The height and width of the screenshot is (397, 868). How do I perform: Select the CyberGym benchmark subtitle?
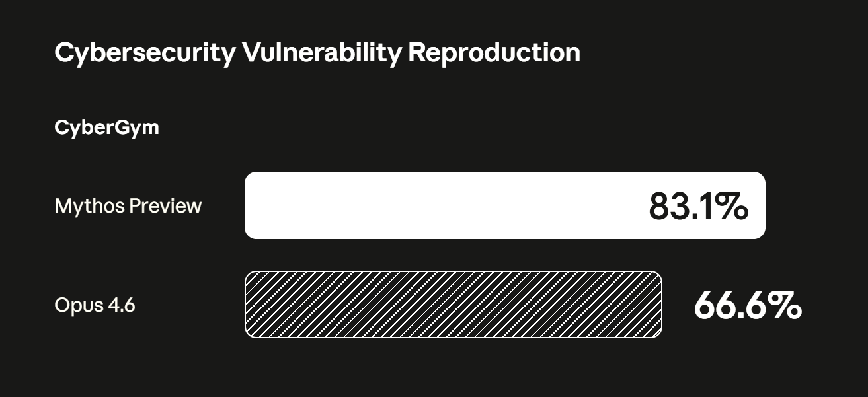coord(106,127)
